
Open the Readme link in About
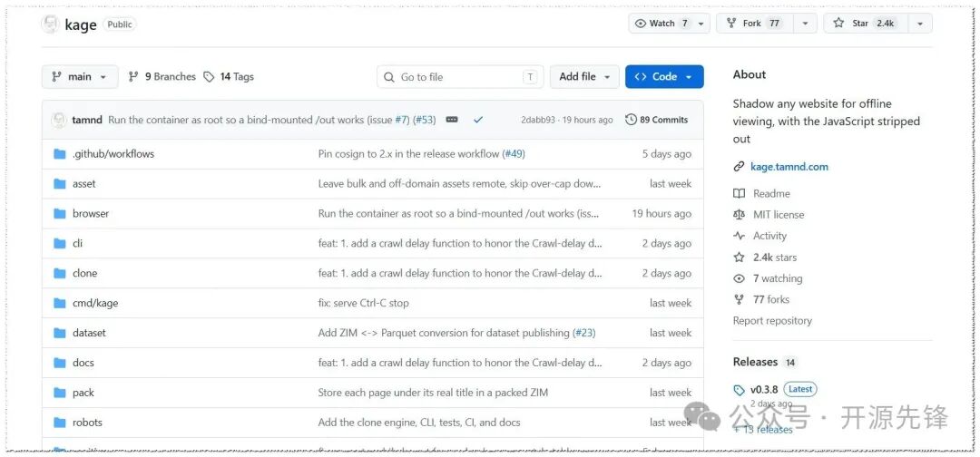click(x=771, y=193)
